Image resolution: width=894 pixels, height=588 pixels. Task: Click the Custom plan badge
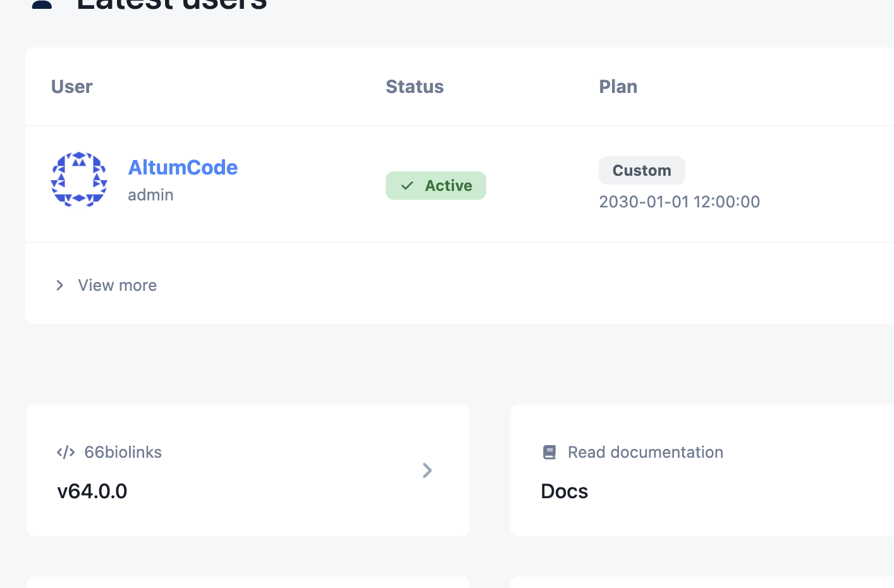click(x=642, y=171)
